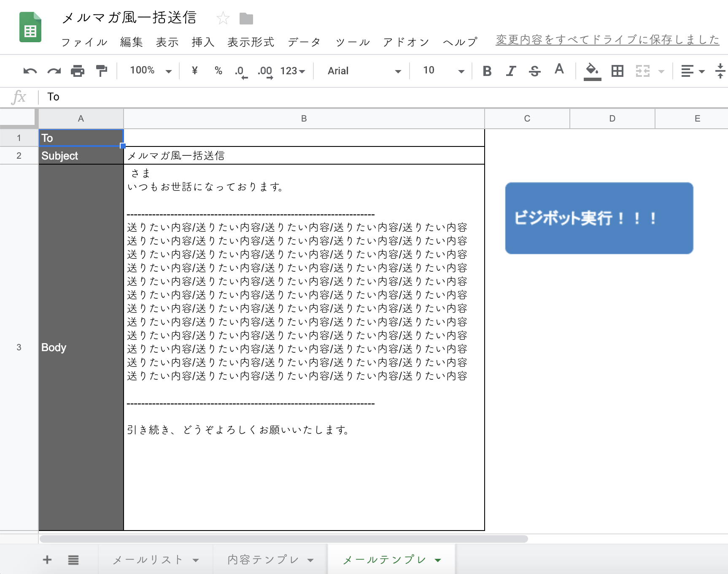The width and height of the screenshot is (728, 574).
Task: Open the アドオン menu
Action: coord(406,42)
